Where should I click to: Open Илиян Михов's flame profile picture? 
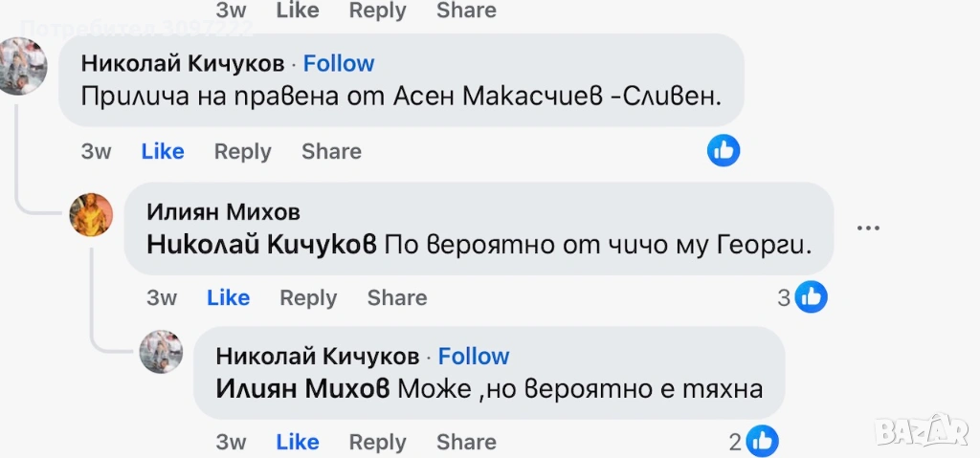(x=92, y=214)
